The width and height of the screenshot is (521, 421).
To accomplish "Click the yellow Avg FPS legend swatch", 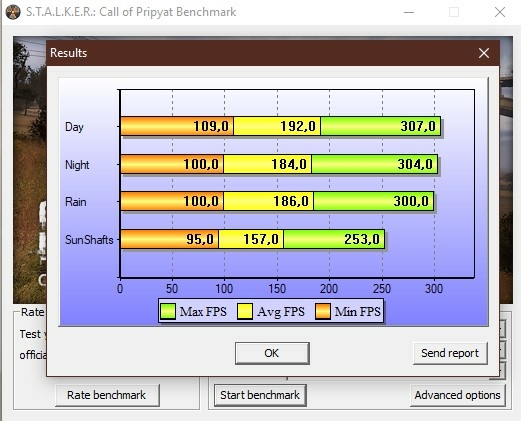I will point(245,311).
